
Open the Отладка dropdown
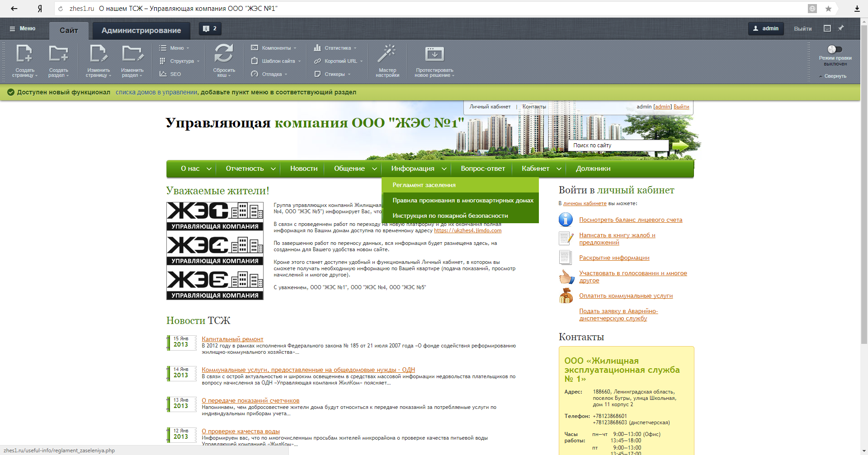pyautogui.click(x=269, y=74)
